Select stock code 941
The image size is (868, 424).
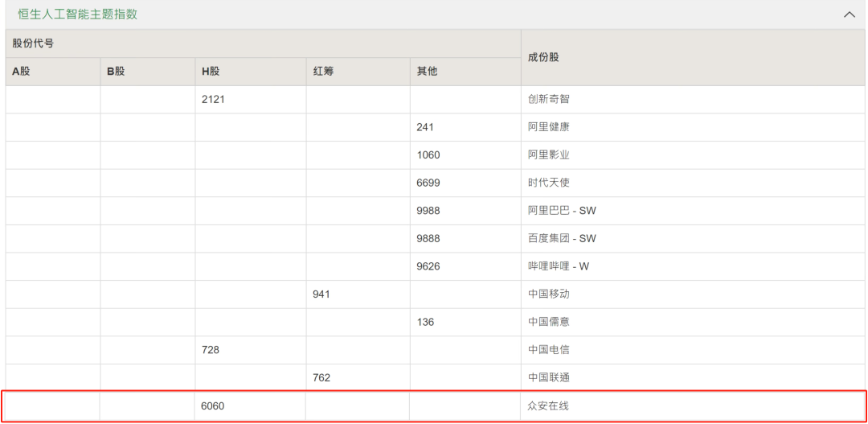[321, 294]
